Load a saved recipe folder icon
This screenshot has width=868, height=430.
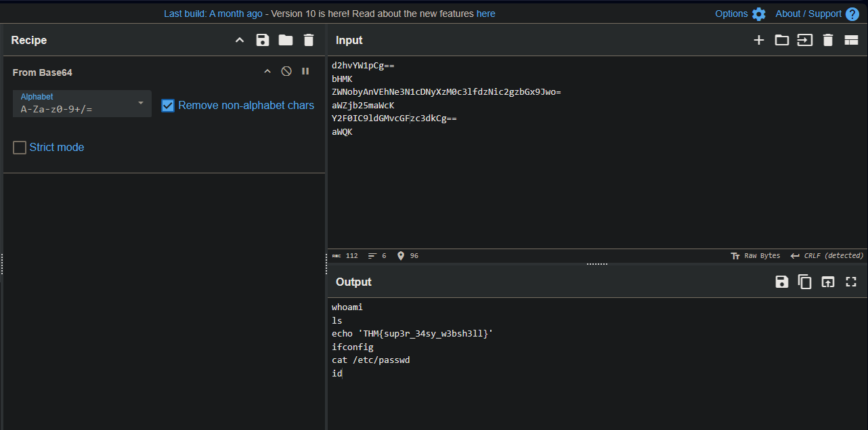pos(286,41)
